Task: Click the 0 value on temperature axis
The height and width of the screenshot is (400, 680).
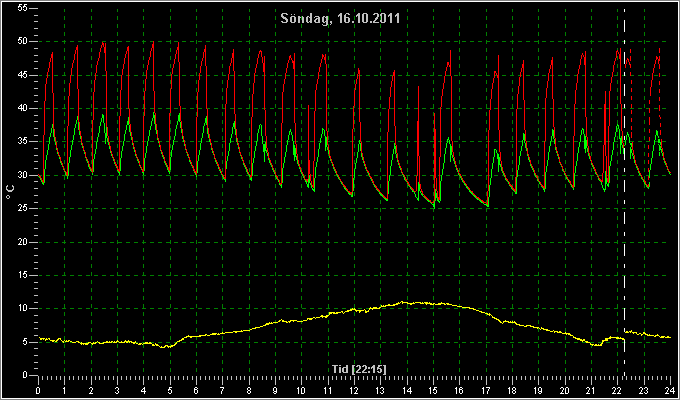Action: click(26, 375)
